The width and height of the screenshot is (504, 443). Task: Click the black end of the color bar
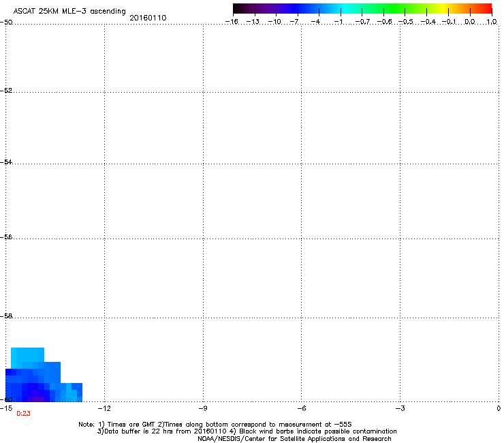point(238,8)
